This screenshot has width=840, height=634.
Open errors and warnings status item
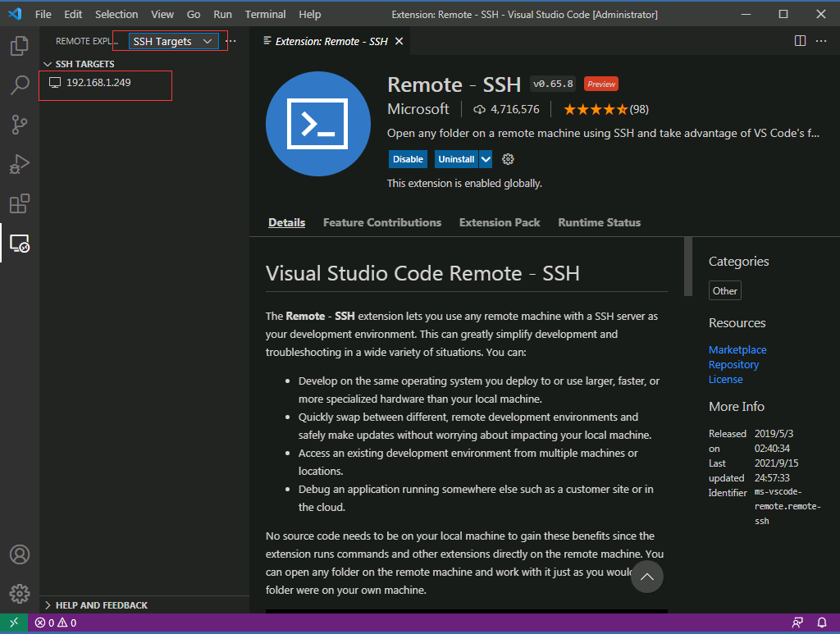click(56, 623)
